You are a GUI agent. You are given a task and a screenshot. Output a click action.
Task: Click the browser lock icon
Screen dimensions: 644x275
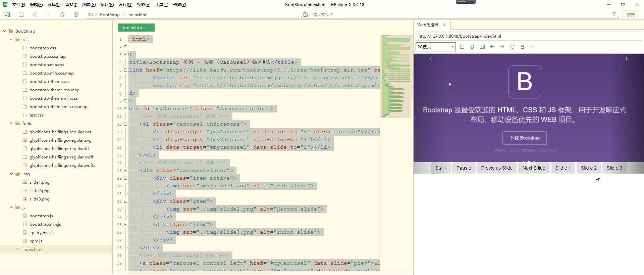coord(522,47)
